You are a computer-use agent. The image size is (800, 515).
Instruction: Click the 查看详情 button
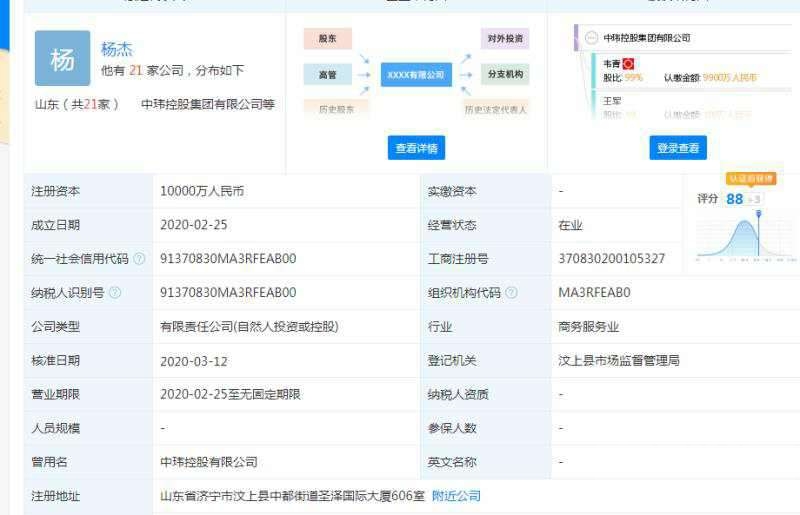[x=415, y=148]
